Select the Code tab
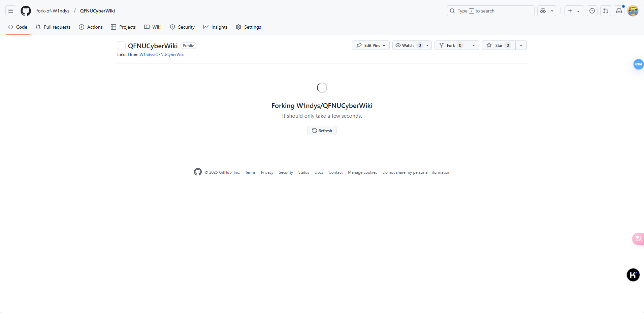 pyautogui.click(x=18, y=27)
